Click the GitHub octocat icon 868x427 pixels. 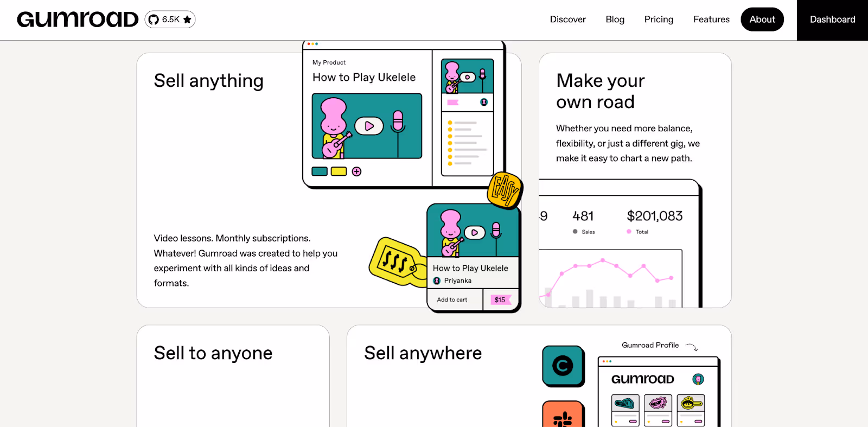point(154,20)
